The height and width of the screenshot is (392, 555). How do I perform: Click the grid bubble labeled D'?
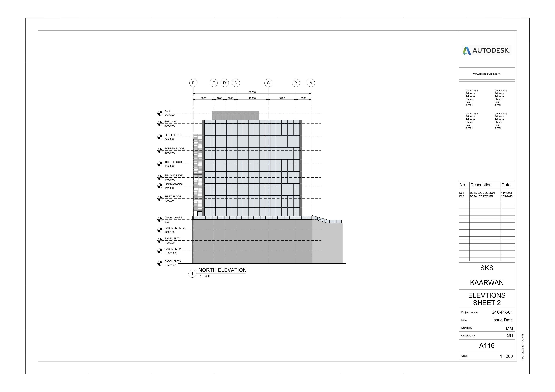[x=225, y=83]
